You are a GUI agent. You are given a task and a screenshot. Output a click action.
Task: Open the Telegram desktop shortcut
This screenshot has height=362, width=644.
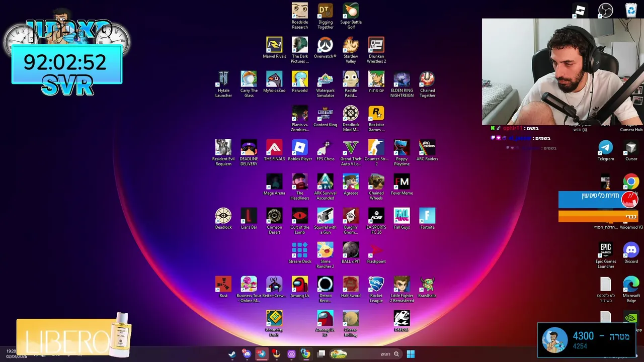point(606,151)
